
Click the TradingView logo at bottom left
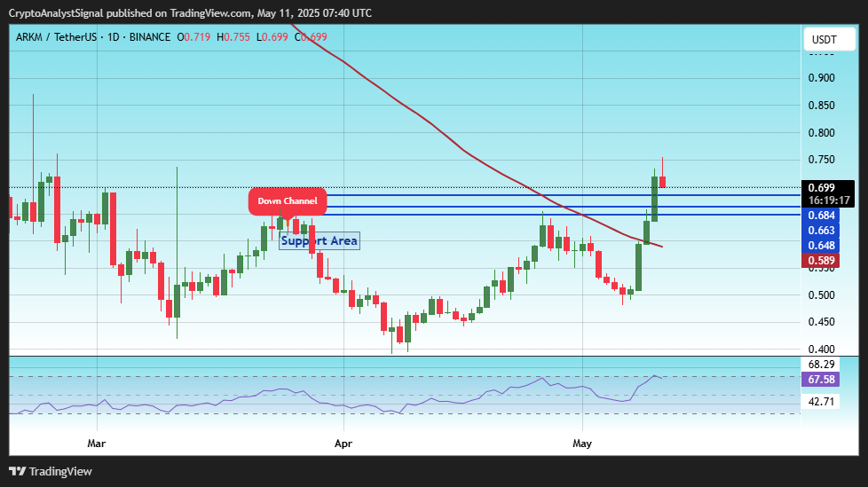(x=51, y=472)
